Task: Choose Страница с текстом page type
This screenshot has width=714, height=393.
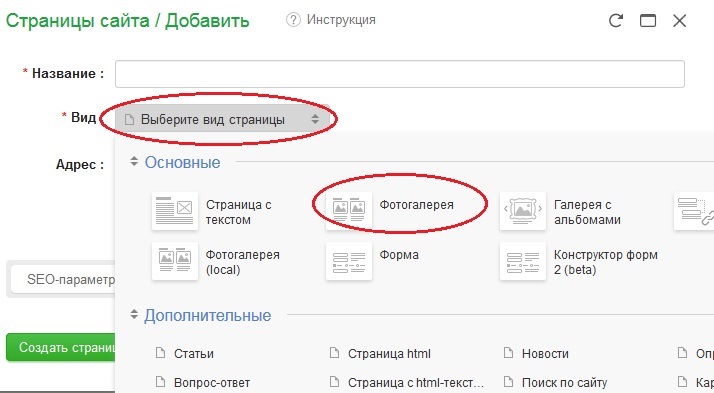Action: click(x=239, y=212)
